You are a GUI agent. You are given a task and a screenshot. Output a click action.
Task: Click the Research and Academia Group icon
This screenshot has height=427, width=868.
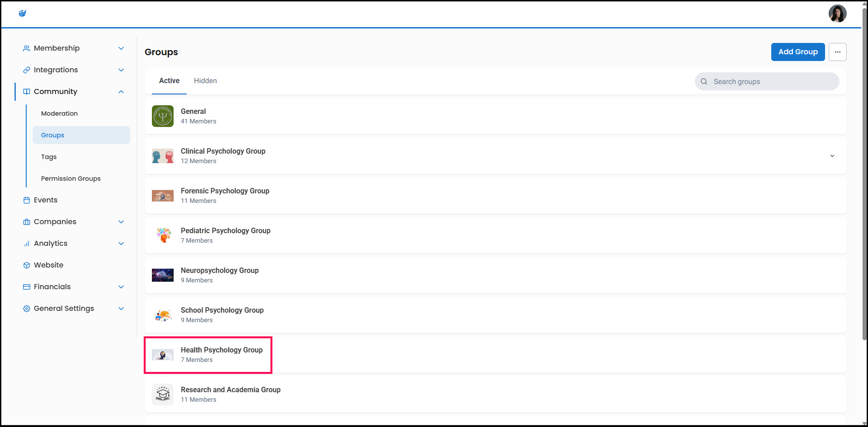tap(163, 394)
